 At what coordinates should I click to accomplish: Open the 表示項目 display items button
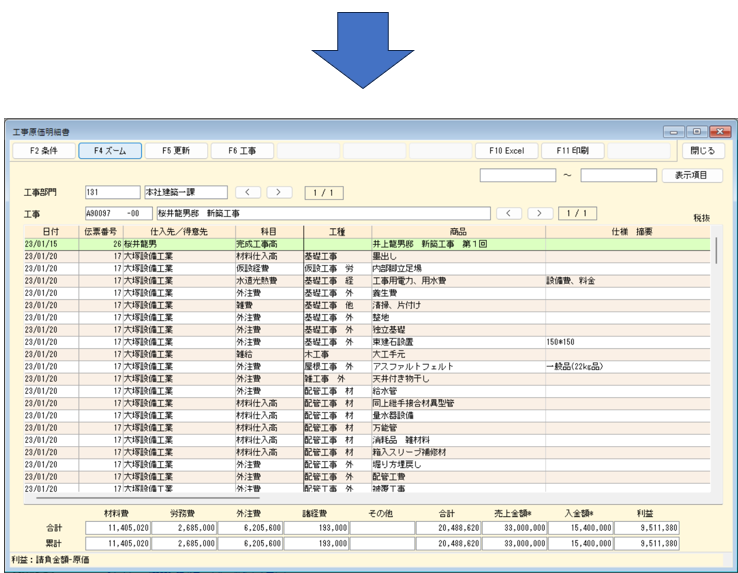(691, 175)
